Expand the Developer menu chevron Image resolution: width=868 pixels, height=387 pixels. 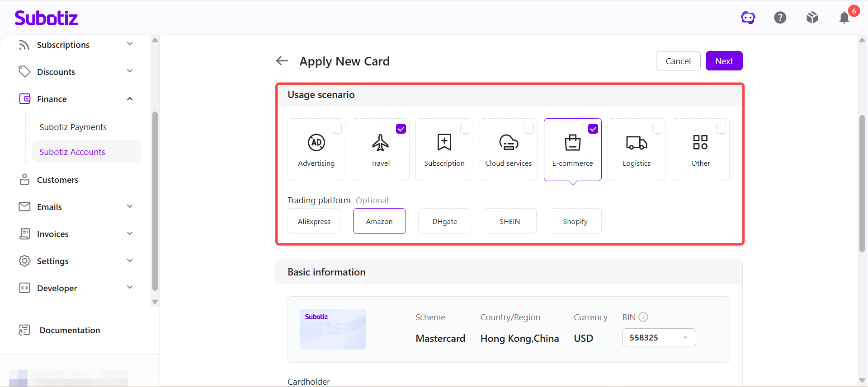coord(130,287)
